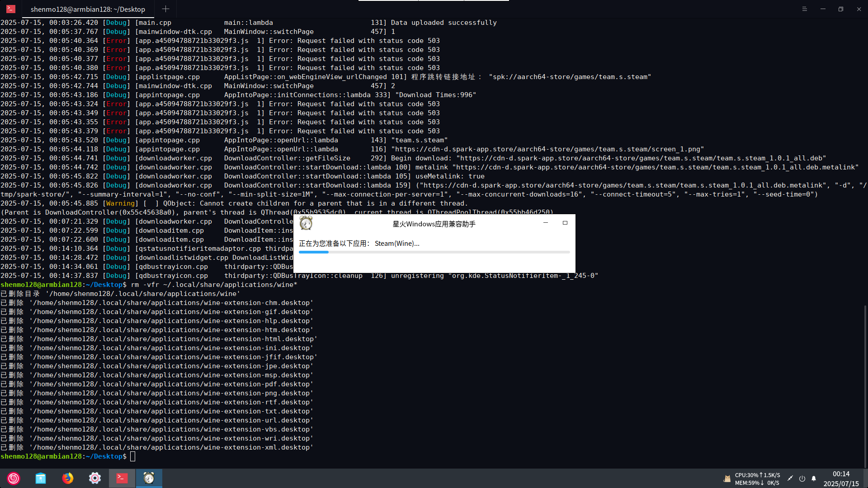Click the terminal vertical scrollbar
868x488 pixels.
[865, 386]
